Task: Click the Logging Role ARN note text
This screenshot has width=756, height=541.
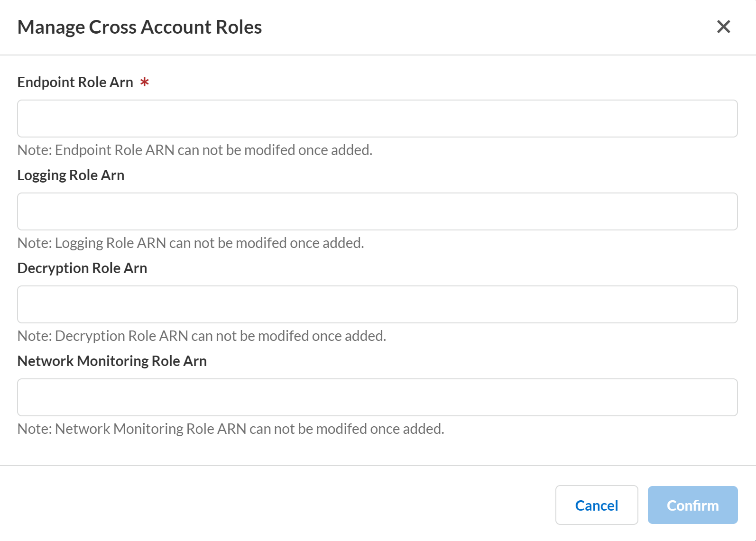Action: click(190, 243)
